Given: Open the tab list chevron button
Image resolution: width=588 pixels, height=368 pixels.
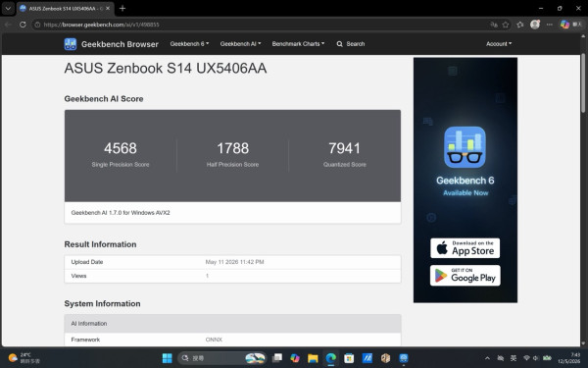Looking at the screenshot, I should [8, 8].
